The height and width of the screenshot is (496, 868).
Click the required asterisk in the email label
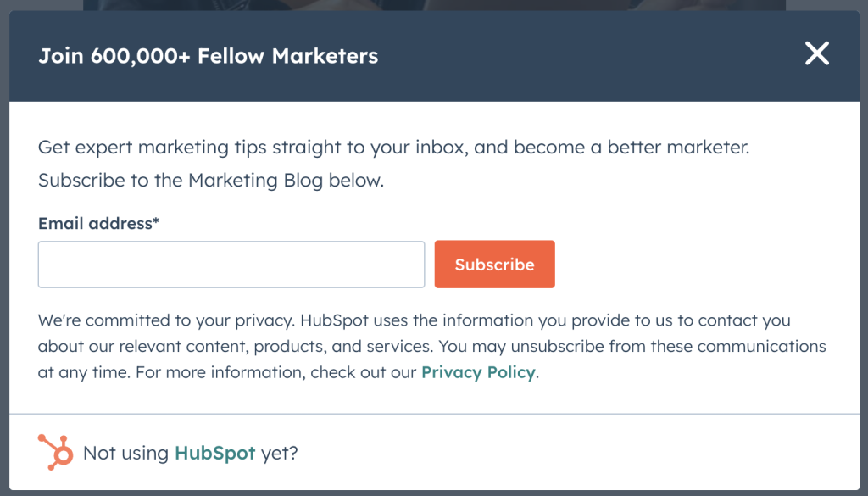[x=156, y=221]
